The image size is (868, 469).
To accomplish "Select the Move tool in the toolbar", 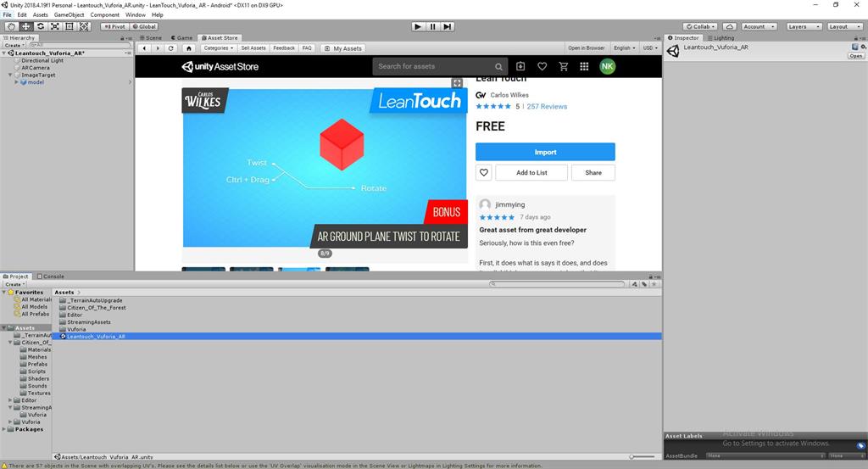I will pos(26,26).
